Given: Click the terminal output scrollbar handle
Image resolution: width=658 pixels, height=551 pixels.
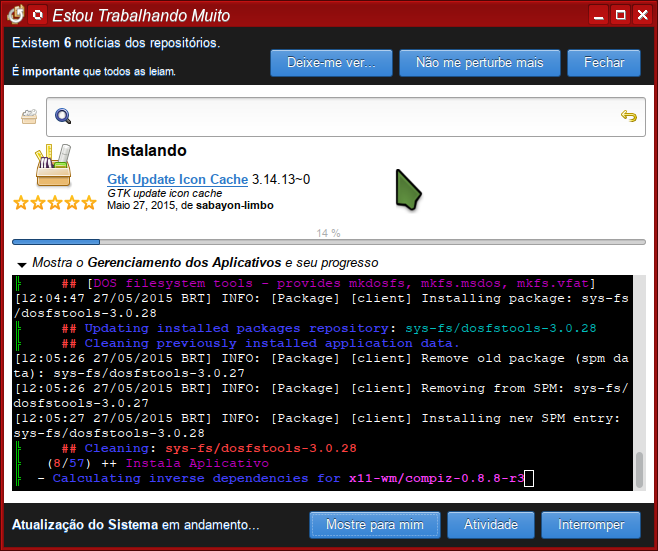Looking at the screenshot, I should pyautogui.click(x=639, y=470).
